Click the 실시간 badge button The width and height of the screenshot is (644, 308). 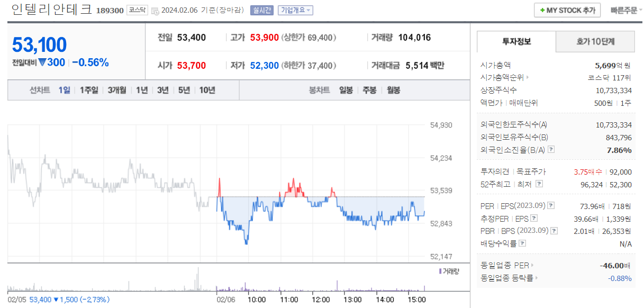262,10
